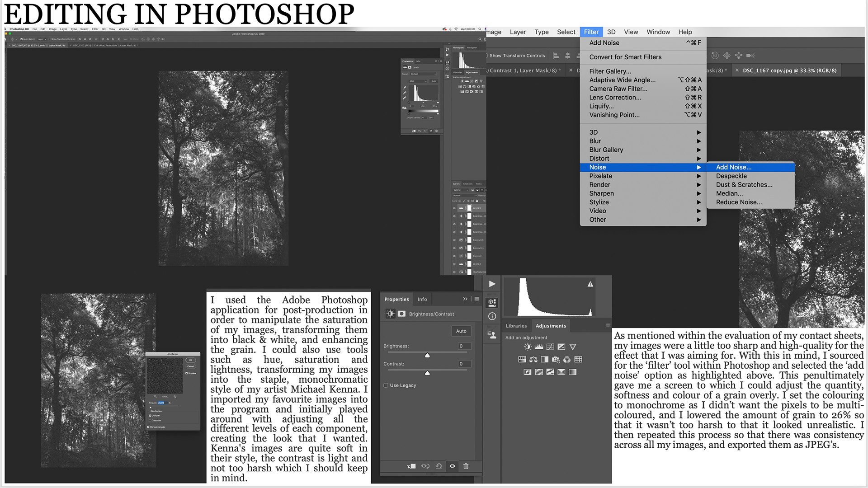Toggle Preview checkbox in Add Noise dialog
Image resolution: width=868 pixels, height=488 pixels.
(187, 373)
